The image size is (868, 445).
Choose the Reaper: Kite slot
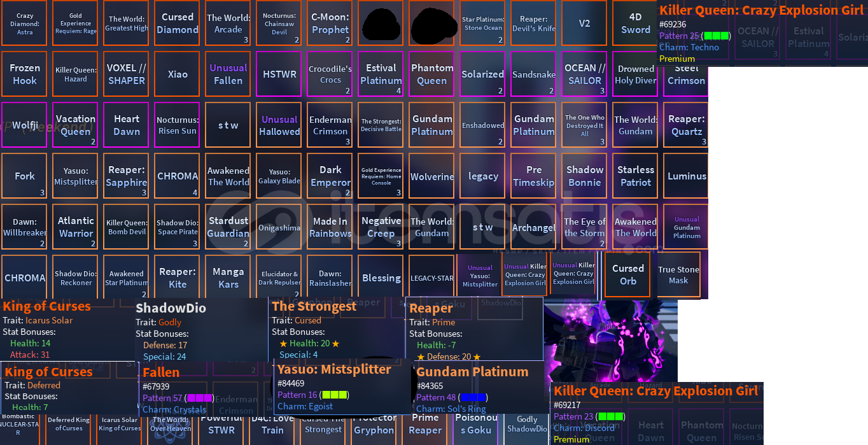(x=178, y=277)
